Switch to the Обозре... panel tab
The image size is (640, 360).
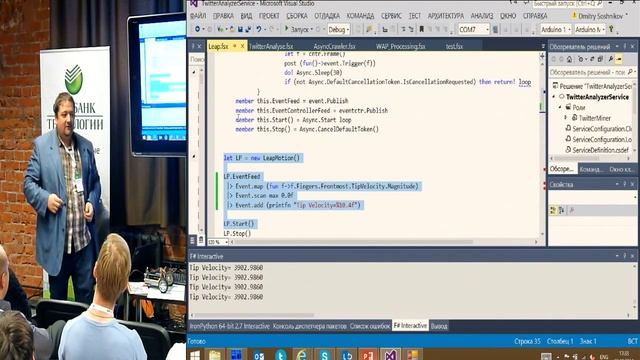tap(562, 169)
